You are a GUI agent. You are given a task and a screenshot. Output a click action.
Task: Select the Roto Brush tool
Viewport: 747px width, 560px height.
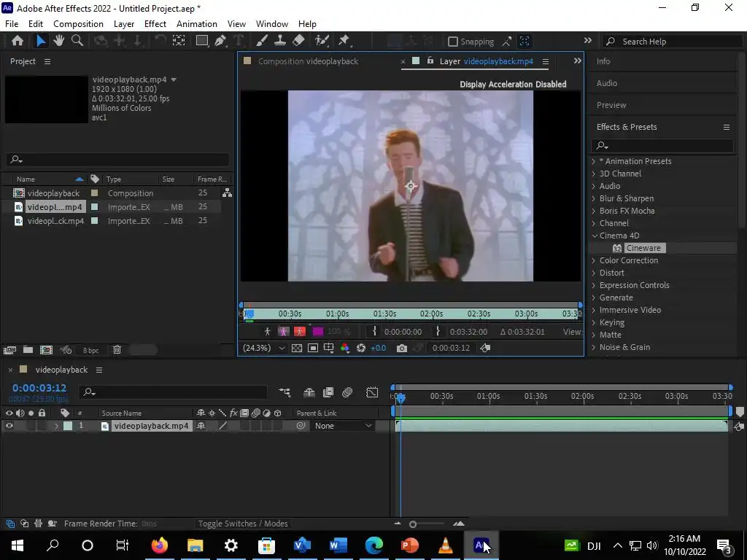pos(322,41)
